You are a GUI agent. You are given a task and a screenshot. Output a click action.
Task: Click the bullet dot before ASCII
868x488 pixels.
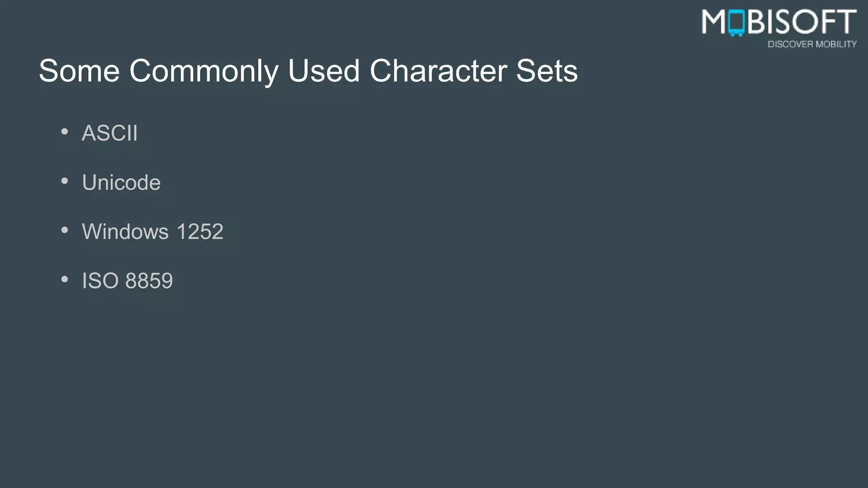(64, 132)
